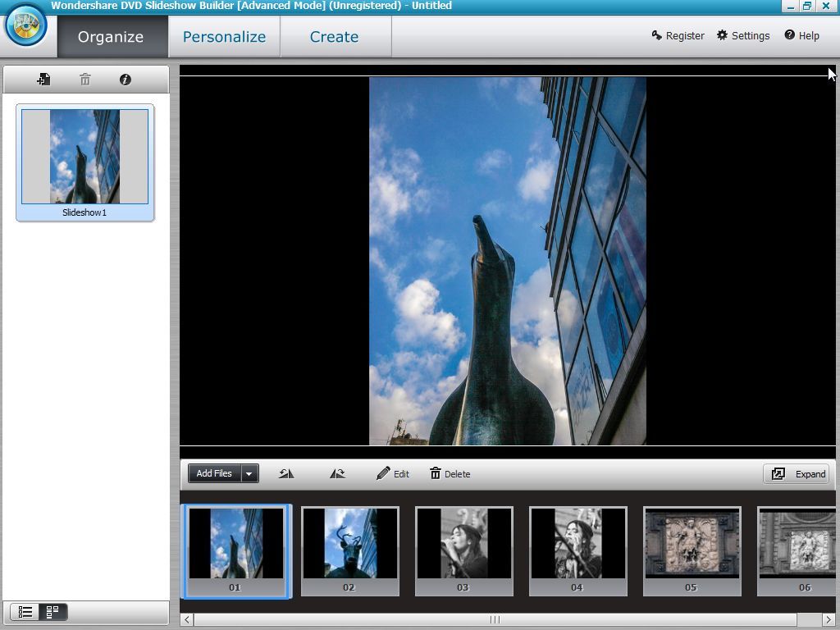This screenshot has width=840, height=630.
Task: Switch to thumbnail view of slideshows
Action: [x=52, y=611]
